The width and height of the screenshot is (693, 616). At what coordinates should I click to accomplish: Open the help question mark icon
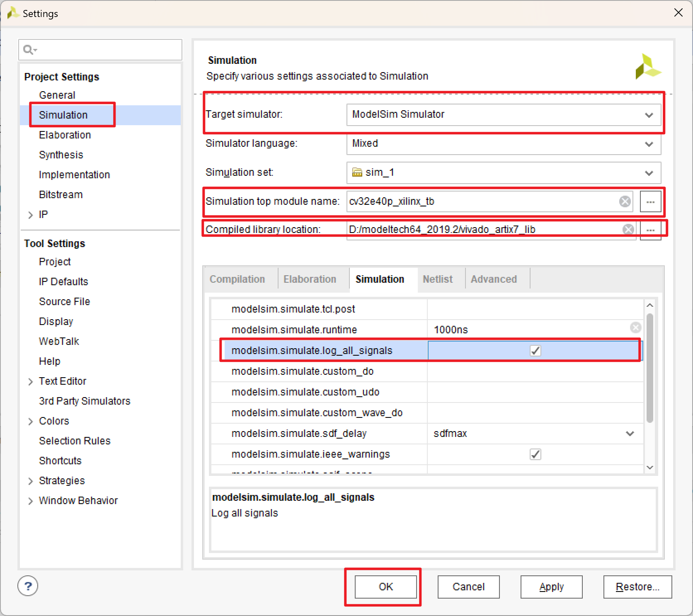coord(27,586)
